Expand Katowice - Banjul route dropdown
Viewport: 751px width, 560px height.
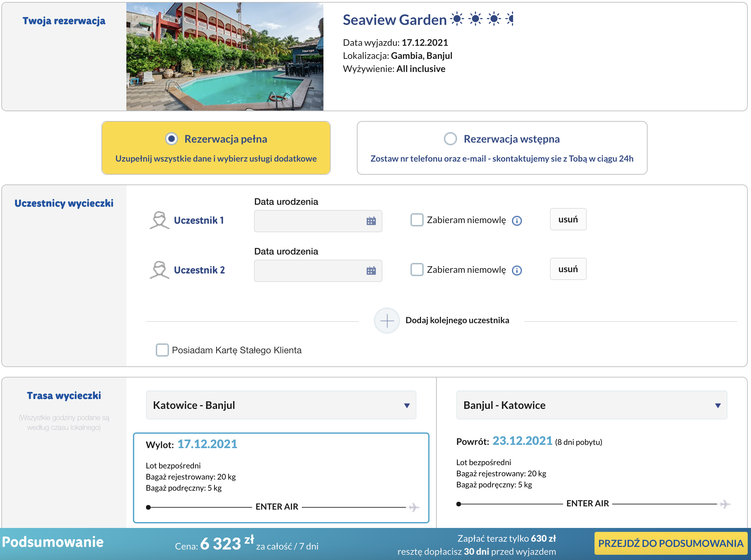(281, 405)
